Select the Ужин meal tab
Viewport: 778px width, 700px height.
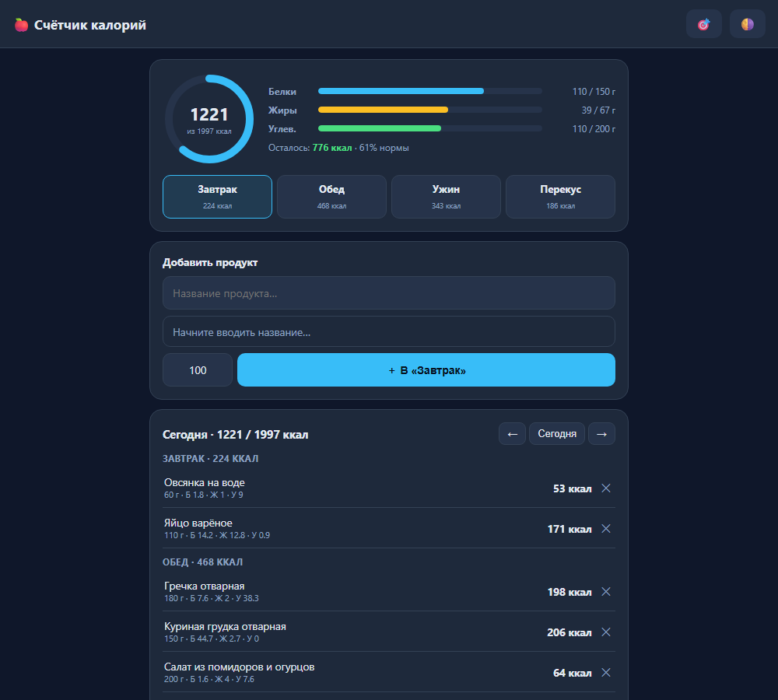[446, 197]
